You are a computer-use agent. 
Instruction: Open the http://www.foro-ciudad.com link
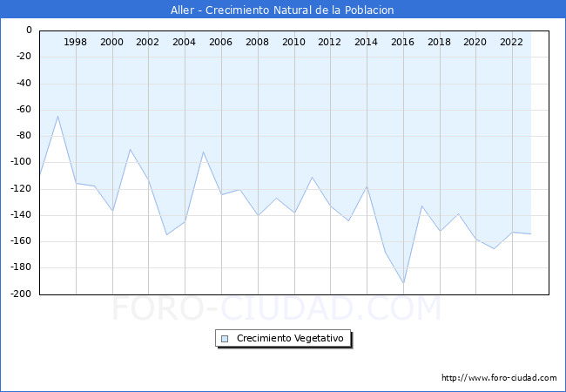pos(499,378)
